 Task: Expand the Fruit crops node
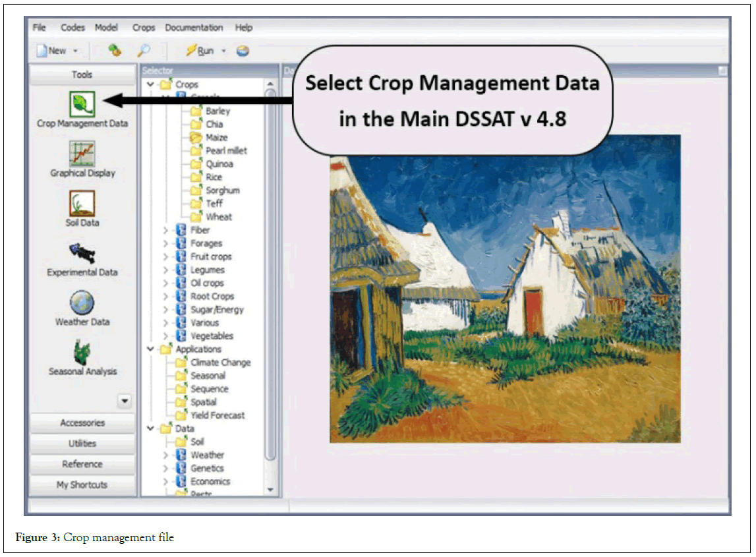coord(165,257)
